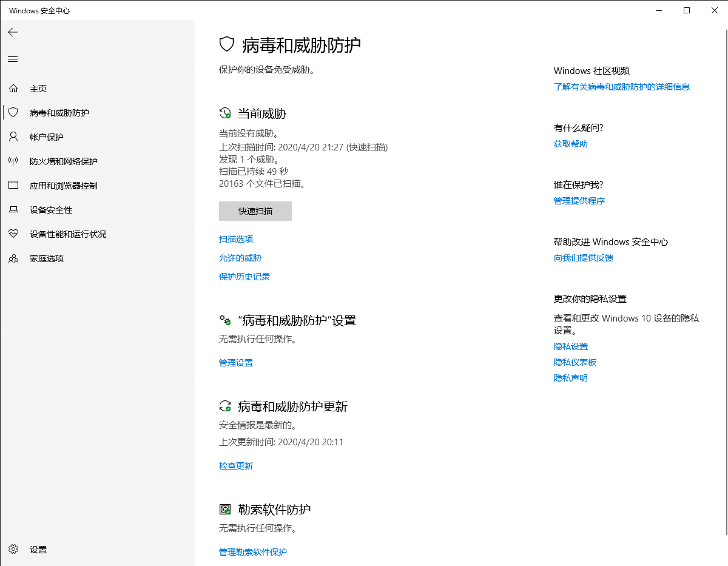Close the Windows 安全中心 window
The width and height of the screenshot is (728, 566).
(x=714, y=10)
